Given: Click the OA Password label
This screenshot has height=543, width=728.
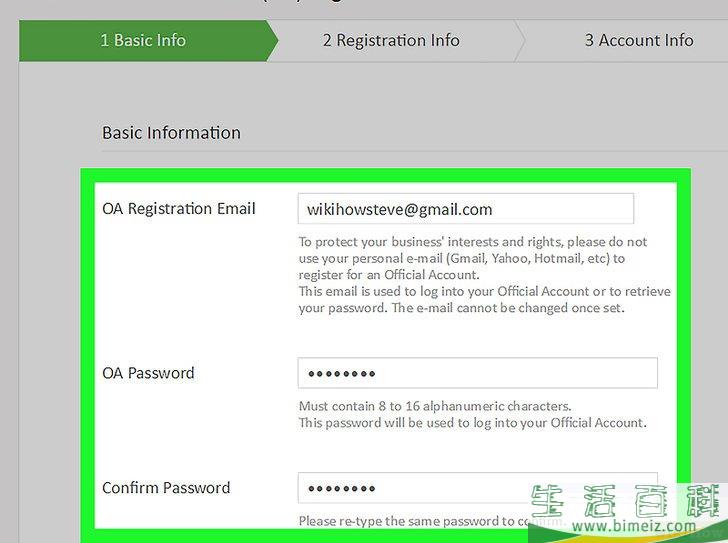Looking at the screenshot, I should 148,373.
